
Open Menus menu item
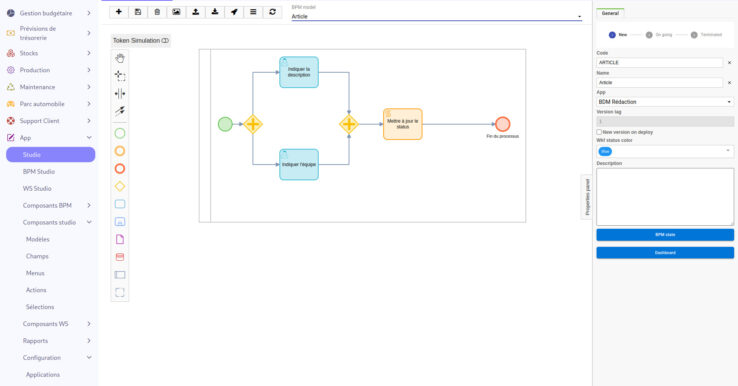(35, 273)
